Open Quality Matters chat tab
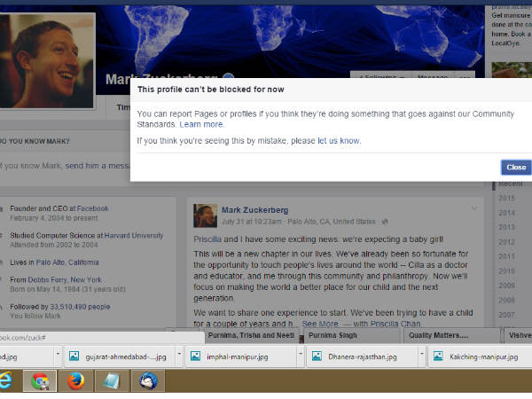The image size is (532, 399). [x=452, y=335]
